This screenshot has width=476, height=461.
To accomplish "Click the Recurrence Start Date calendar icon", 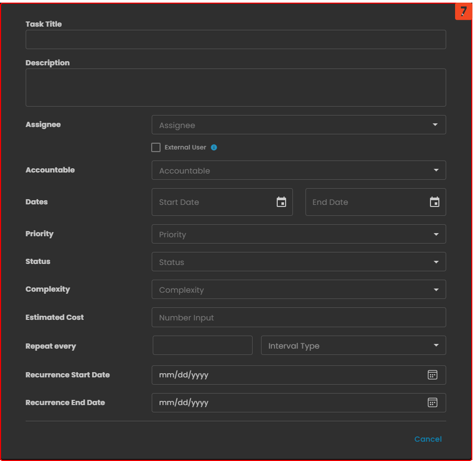I will (432, 375).
